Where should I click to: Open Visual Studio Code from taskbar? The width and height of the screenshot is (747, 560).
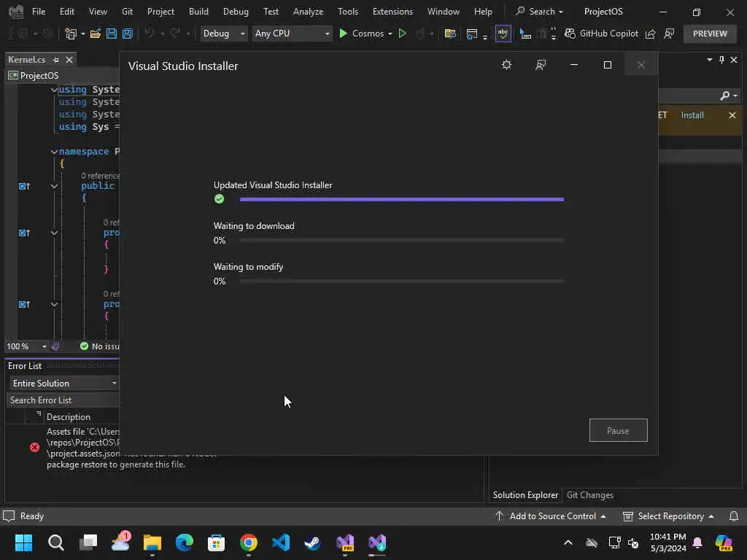coord(281,542)
